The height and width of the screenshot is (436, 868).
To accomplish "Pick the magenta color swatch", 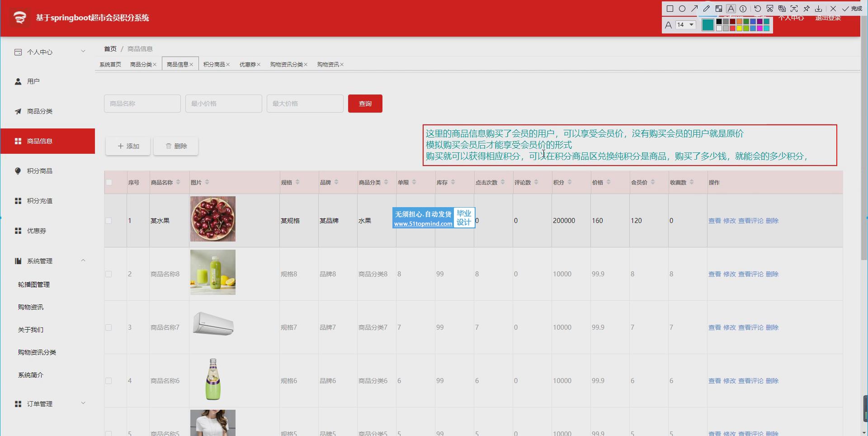I will tap(759, 28).
